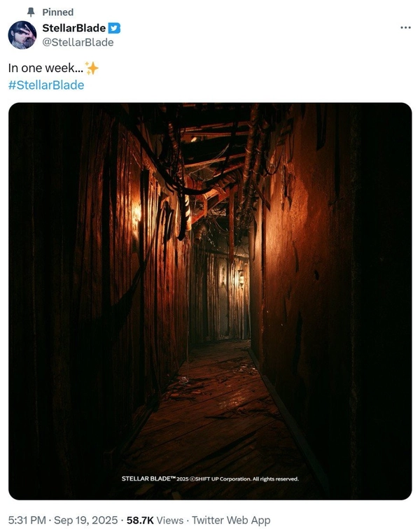The height and width of the screenshot is (529, 420).
Task: Open the Twitter Web App source link
Action: (x=231, y=520)
